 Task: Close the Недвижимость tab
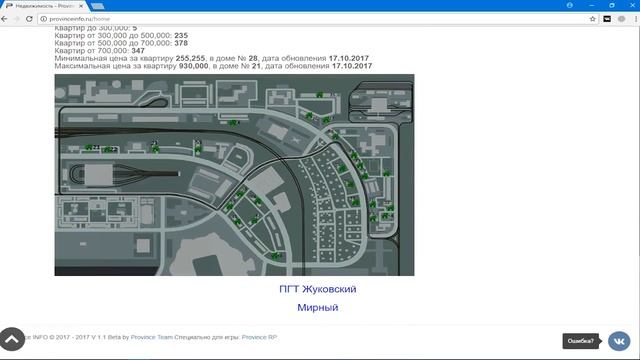(x=81, y=6)
